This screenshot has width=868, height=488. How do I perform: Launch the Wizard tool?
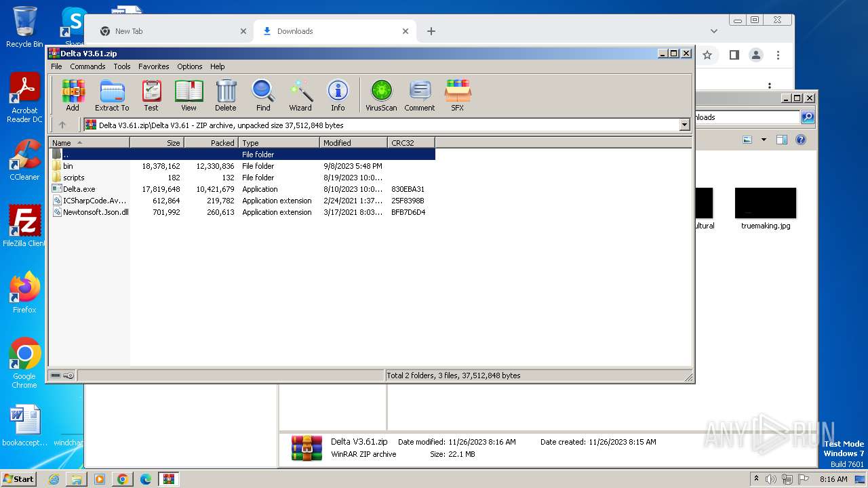(300, 95)
